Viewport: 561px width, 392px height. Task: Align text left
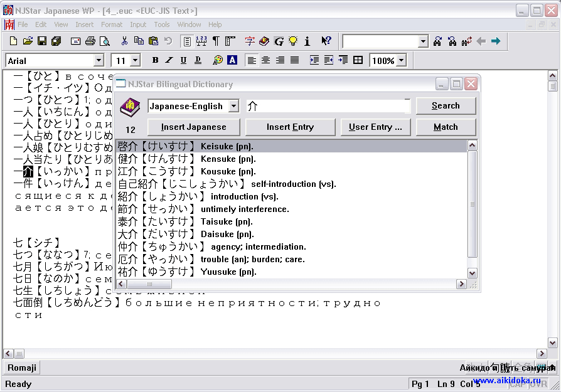252,60
